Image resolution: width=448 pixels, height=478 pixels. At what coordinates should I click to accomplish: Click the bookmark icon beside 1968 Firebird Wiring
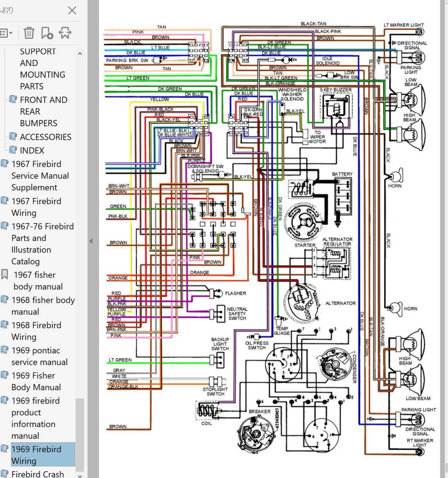4,325
